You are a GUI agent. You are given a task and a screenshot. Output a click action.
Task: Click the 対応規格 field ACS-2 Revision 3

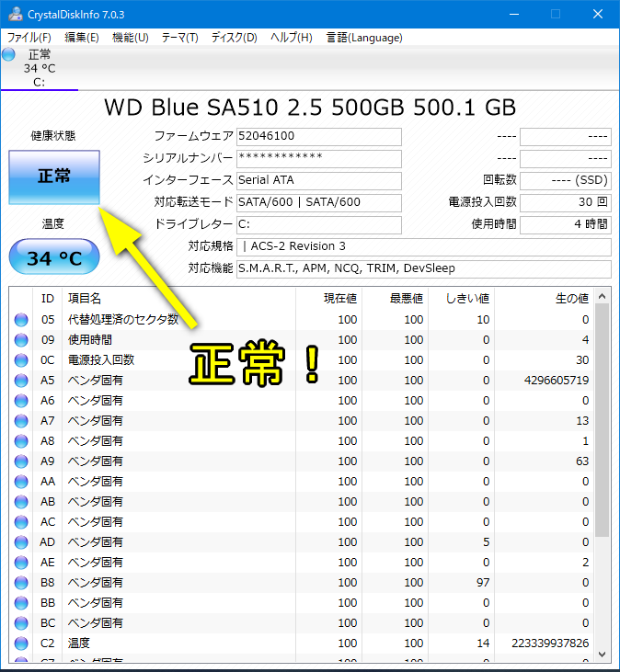(x=424, y=247)
